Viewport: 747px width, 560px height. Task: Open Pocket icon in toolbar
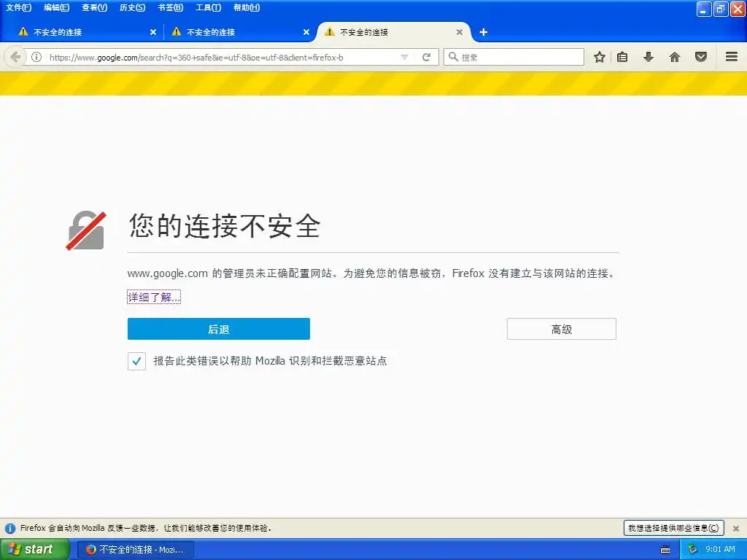pyautogui.click(x=701, y=57)
